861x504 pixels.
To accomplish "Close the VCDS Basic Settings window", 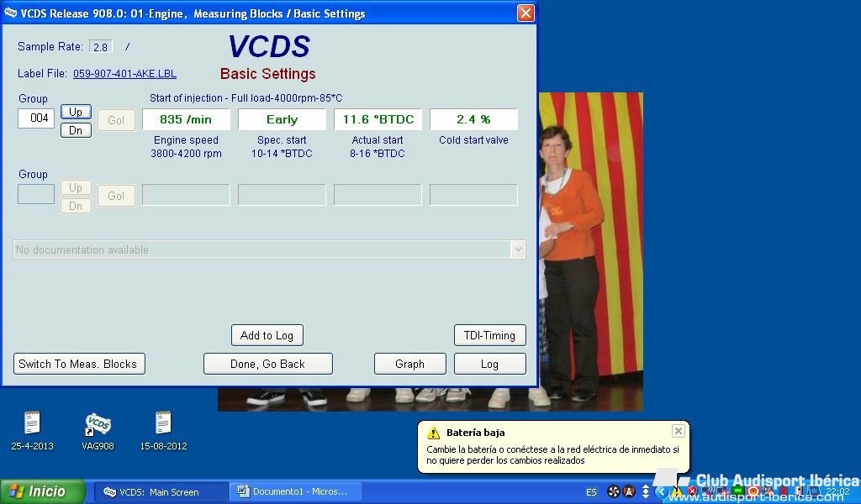I will (x=526, y=13).
